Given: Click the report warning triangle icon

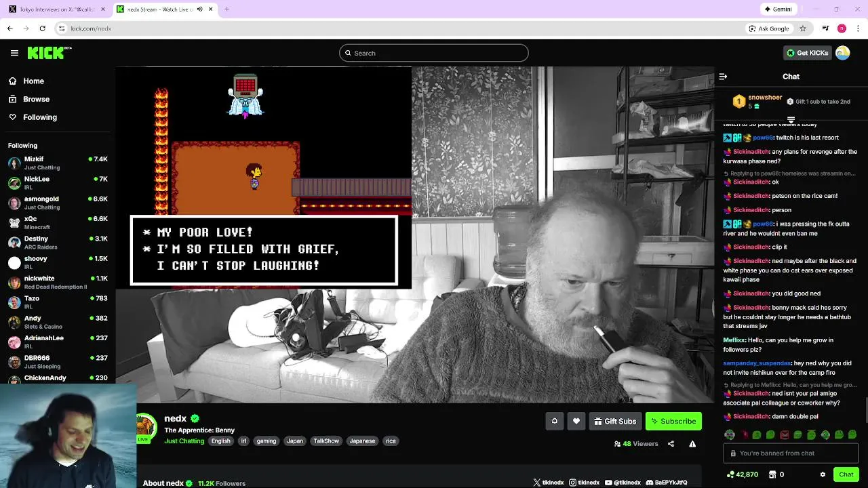Looking at the screenshot, I should coord(692,444).
